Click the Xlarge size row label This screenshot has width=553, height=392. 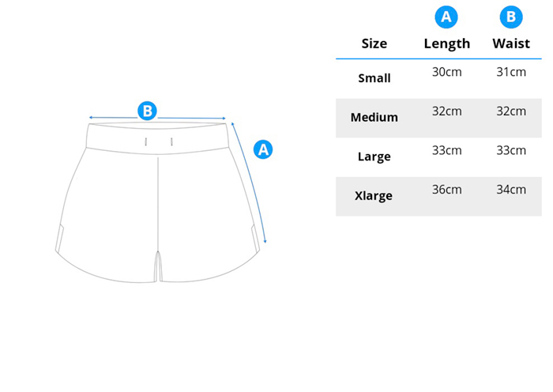(x=374, y=196)
